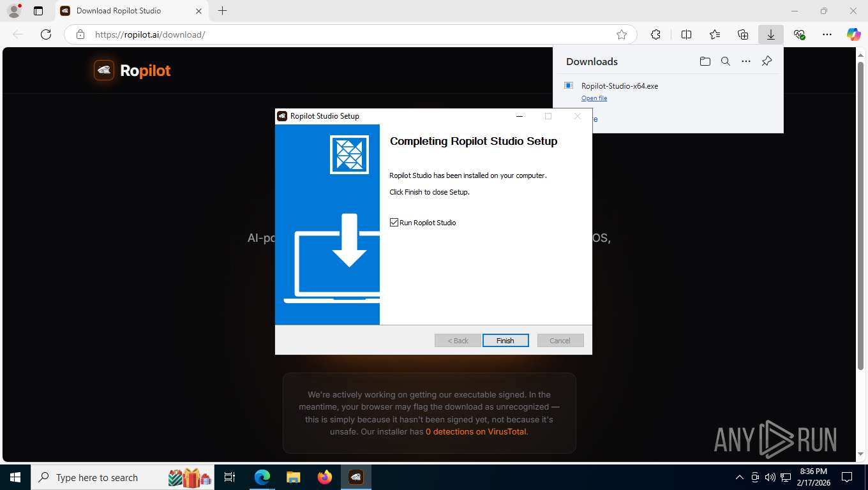The image size is (868, 490).
Task: Open the Windows Start menu
Action: 15,477
